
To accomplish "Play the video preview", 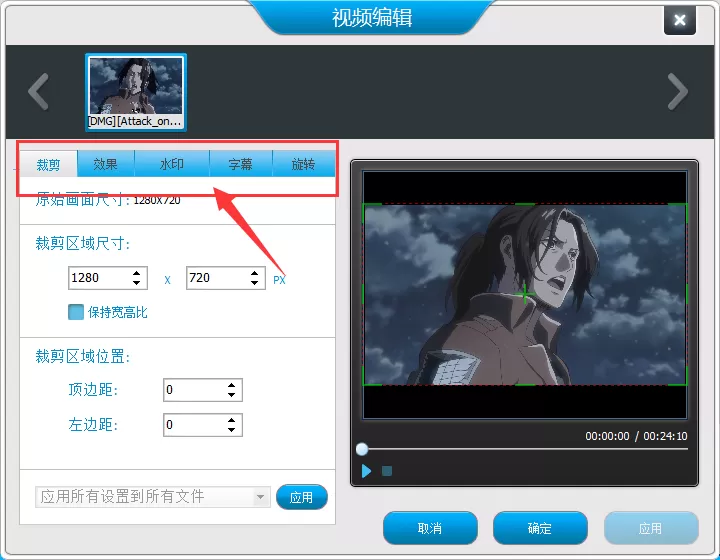I will [366, 471].
